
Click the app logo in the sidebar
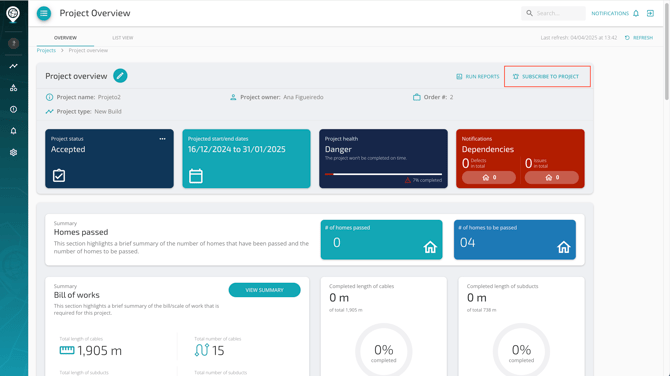click(13, 14)
